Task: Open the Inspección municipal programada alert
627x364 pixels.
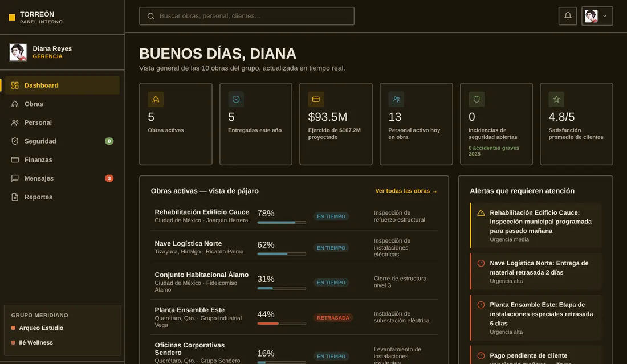Action: 535,226
